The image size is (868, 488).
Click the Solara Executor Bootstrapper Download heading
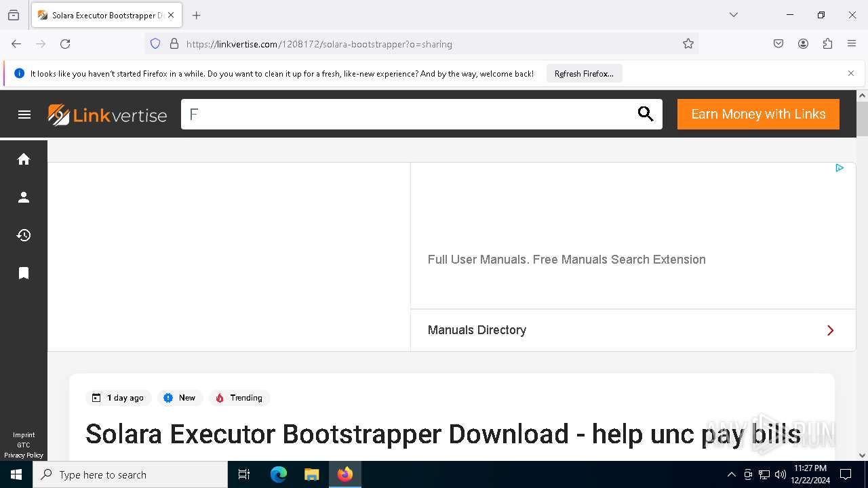pos(443,434)
